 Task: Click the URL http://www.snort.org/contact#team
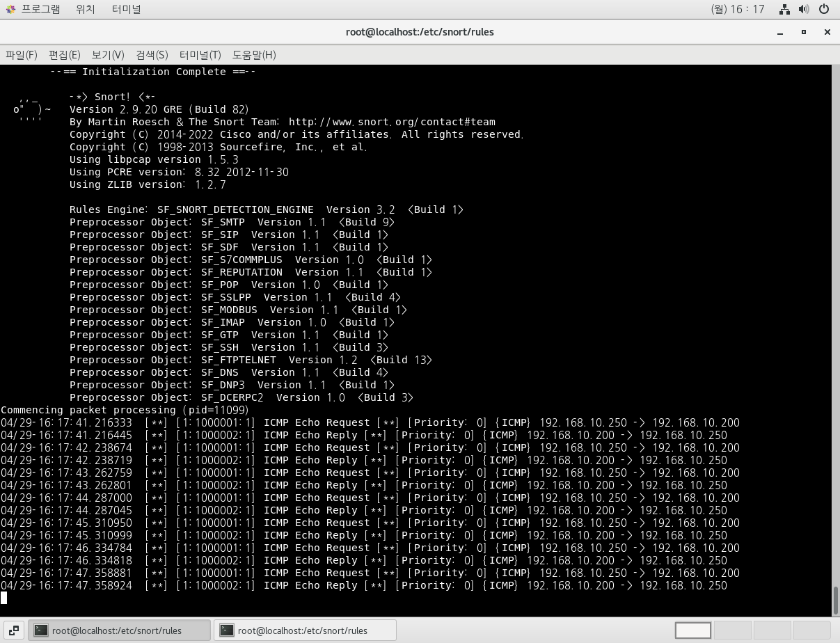pyautogui.click(x=392, y=122)
